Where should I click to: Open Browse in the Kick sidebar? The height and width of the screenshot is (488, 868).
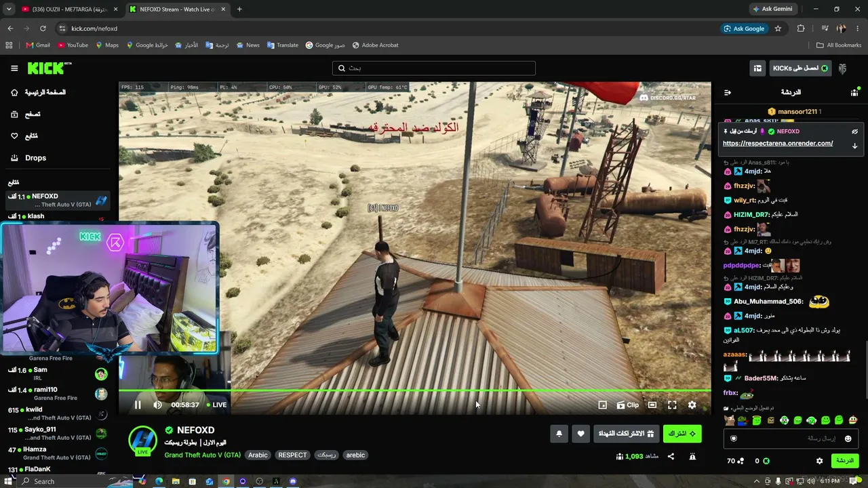point(24,115)
